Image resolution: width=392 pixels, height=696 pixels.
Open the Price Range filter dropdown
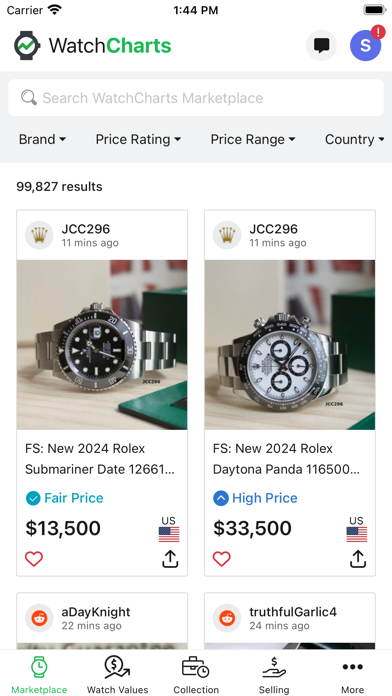[253, 139]
